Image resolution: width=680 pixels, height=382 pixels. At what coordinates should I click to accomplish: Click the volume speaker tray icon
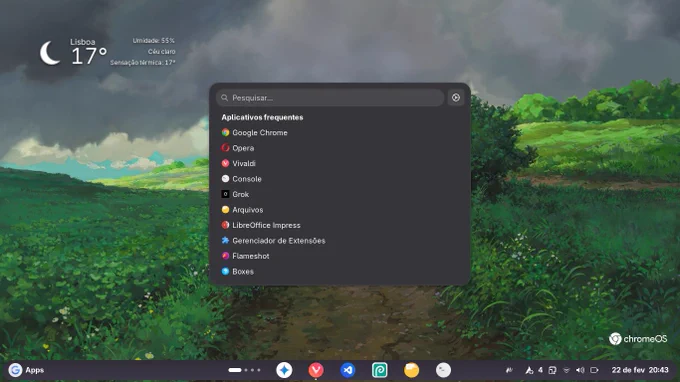coord(580,370)
